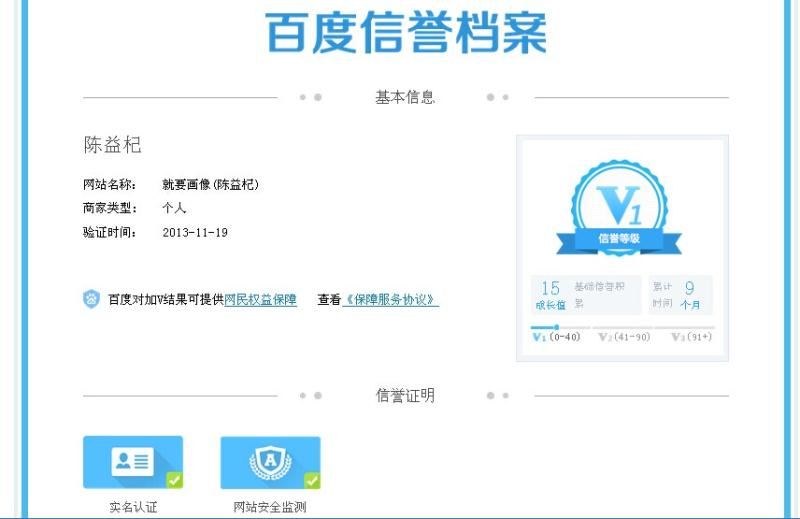Click the 实名认证 label text
800x519 pixels.
tap(133, 507)
